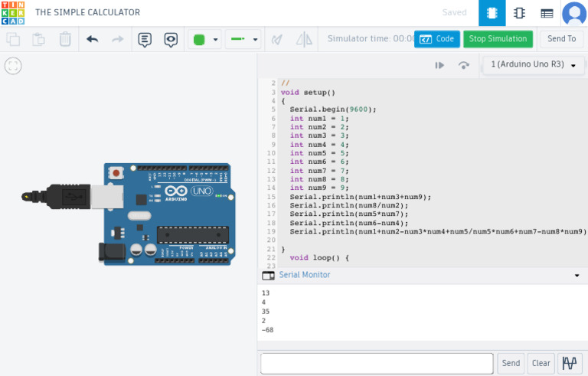Open the component list view
Viewport: 588px width, 376px height.
547,13
